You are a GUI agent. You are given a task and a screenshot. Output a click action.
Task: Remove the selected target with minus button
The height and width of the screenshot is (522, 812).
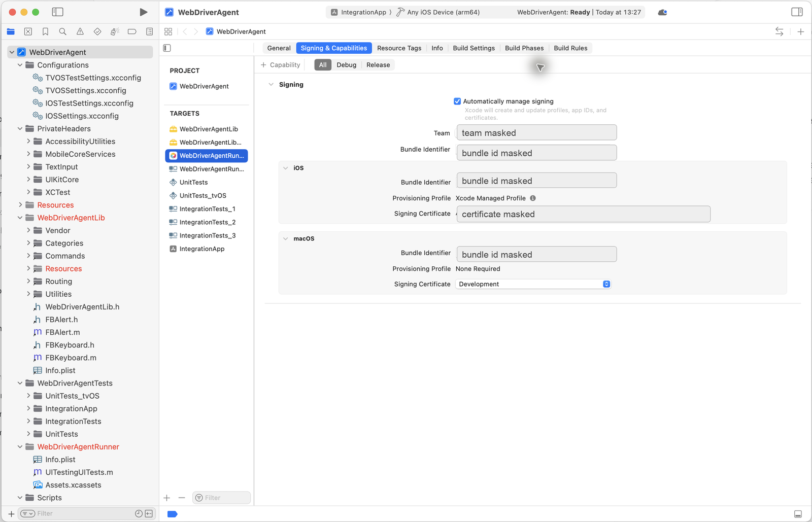(182, 498)
